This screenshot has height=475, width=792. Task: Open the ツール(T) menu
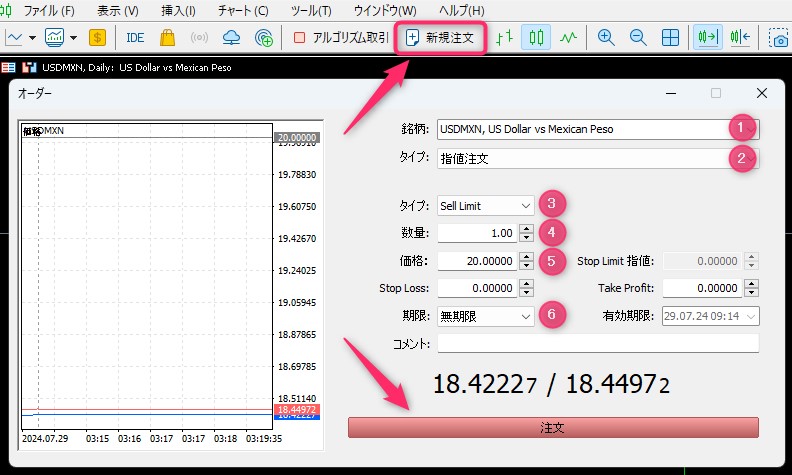(x=311, y=11)
